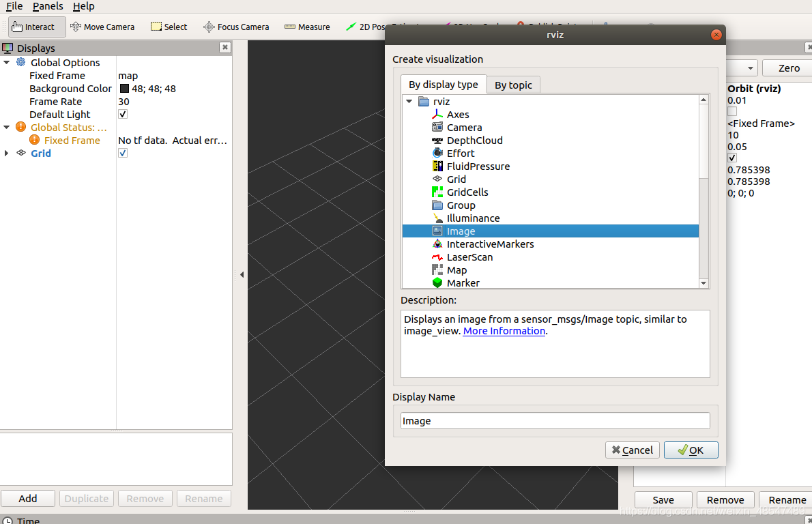812x524 pixels.
Task: Choose the DepthCloud display icon
Action: pos(437,141)
